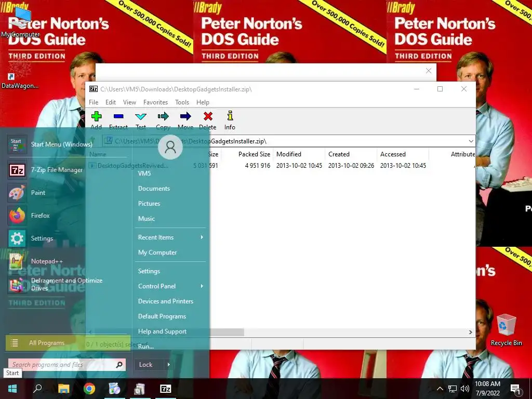Expand the Control Panel submenu
Screen dimensions: 532x399
coord(170,286)
